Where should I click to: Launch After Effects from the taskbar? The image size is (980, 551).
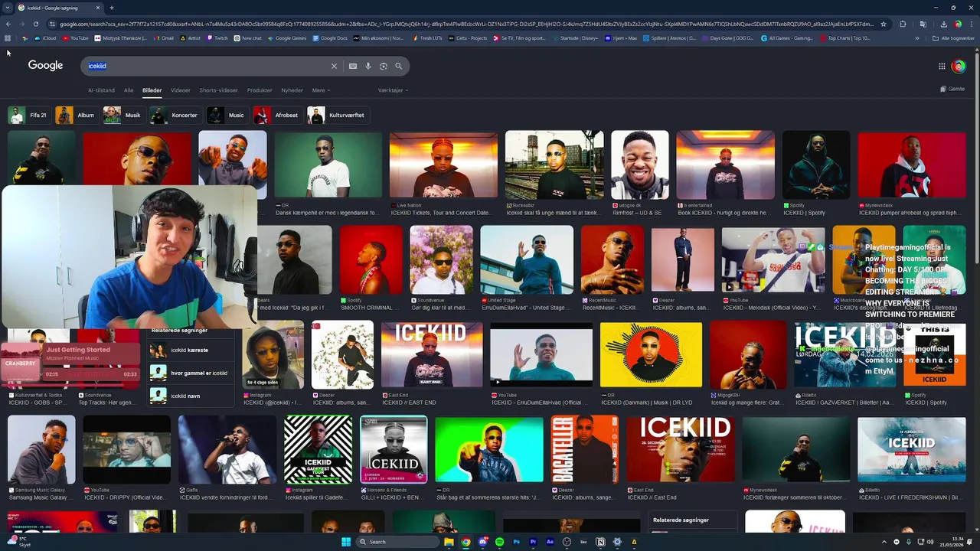point(550,542)
